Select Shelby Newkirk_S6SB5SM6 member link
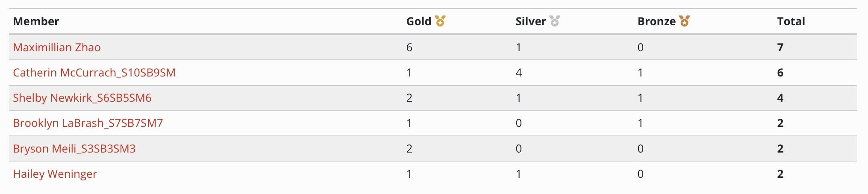Image resolution: width=868 pixels, height=194 pixels. click(82, 98)
